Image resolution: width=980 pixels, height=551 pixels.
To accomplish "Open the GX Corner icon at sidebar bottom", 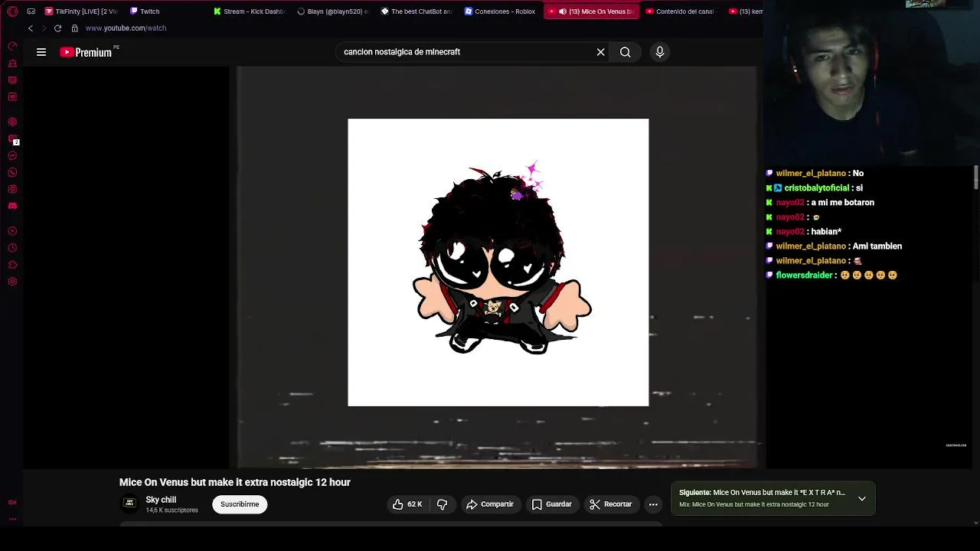I will coord(12,503).
